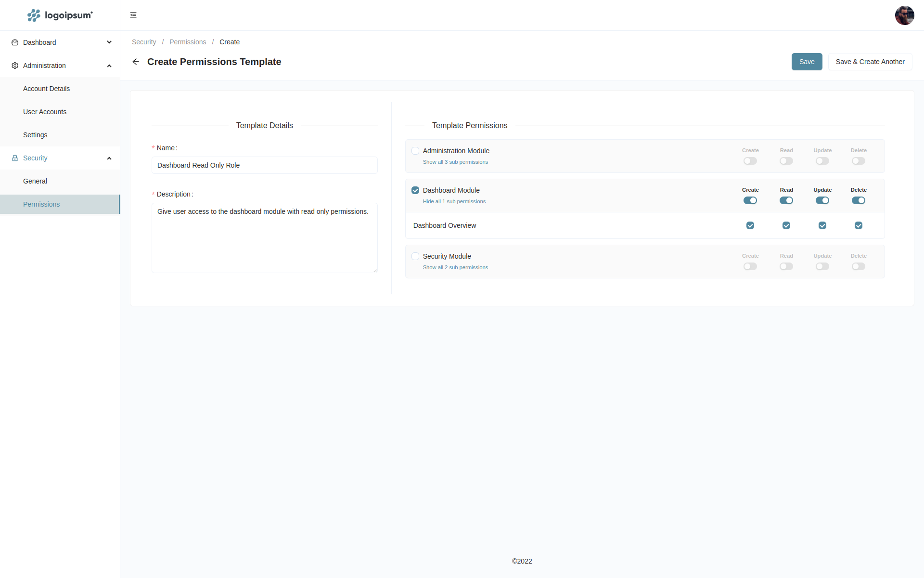The height and width of the screenshot is (578, 924).
Task: Click the Dashboard gauge icon in sidebar
Action: [15, 42]
